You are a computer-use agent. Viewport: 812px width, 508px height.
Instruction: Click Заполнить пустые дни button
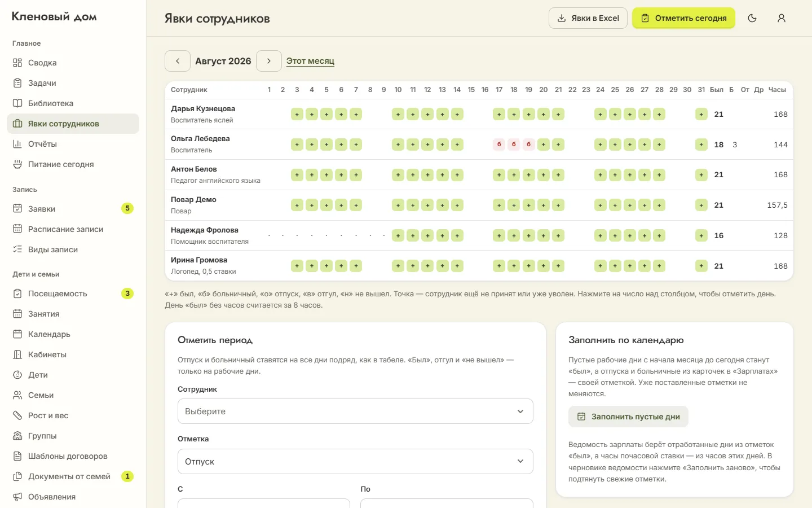tap(628, 417)
